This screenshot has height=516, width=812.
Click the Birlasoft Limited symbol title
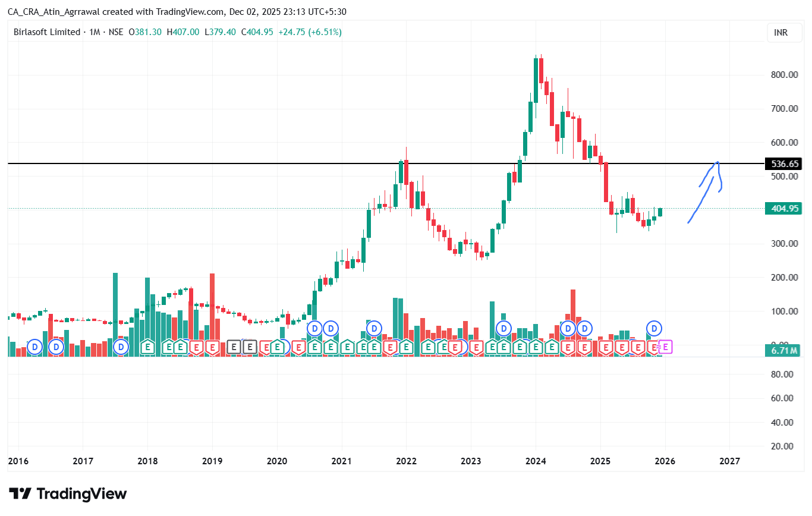tap(47, 32)
